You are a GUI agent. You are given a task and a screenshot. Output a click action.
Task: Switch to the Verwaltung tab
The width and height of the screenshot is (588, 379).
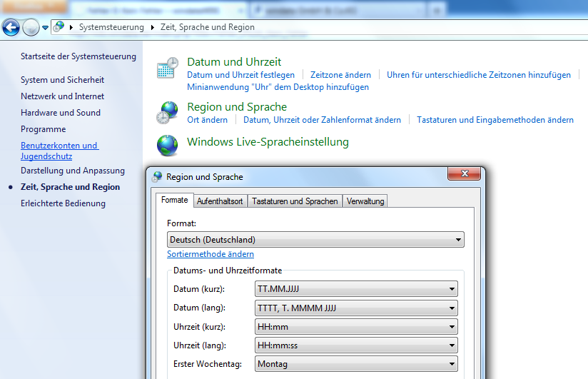[x=365, y=201]
